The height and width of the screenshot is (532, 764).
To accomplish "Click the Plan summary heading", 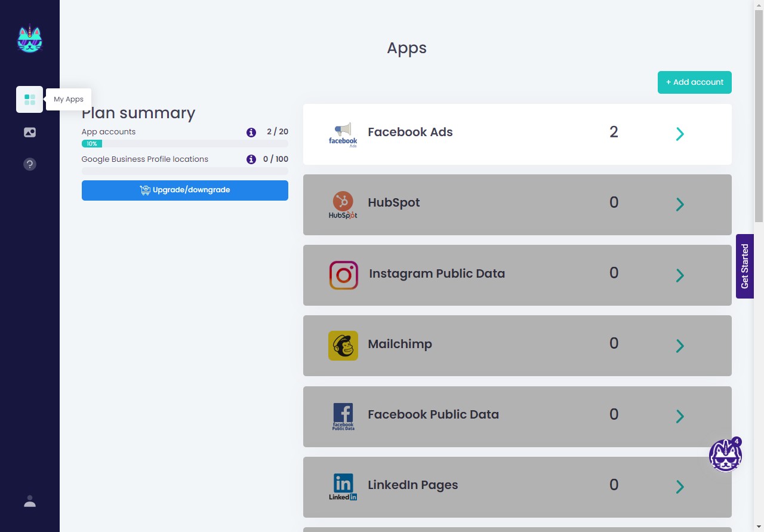I will [138, 113].
